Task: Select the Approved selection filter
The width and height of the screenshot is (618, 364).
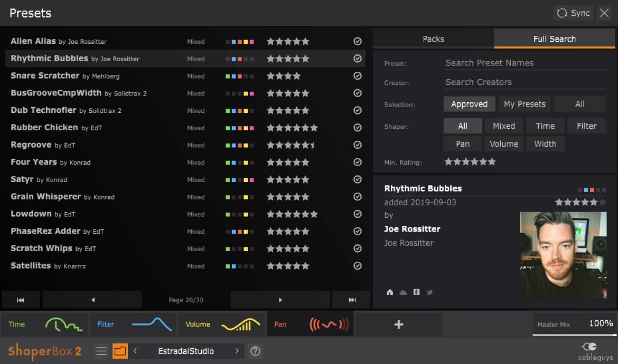Action: [x=469, y=104]
